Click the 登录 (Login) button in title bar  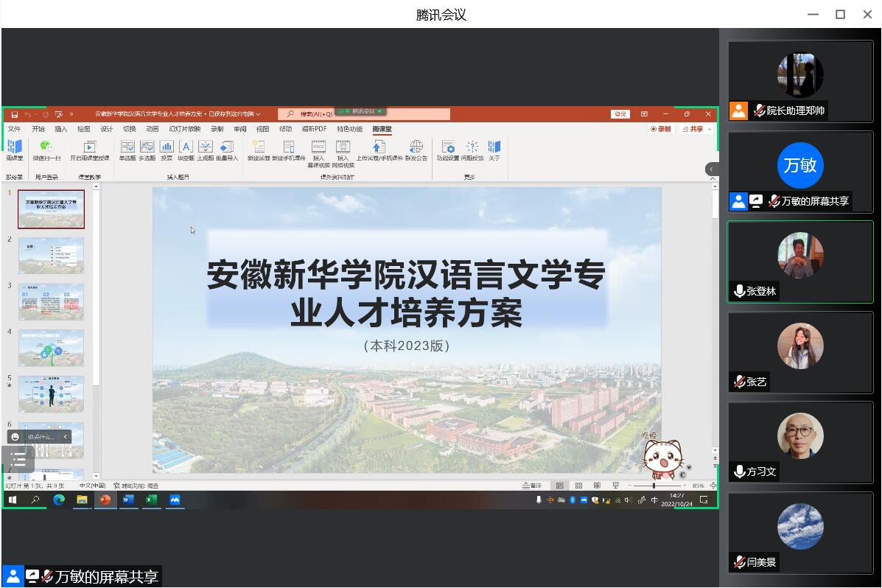tap(620, 114)
